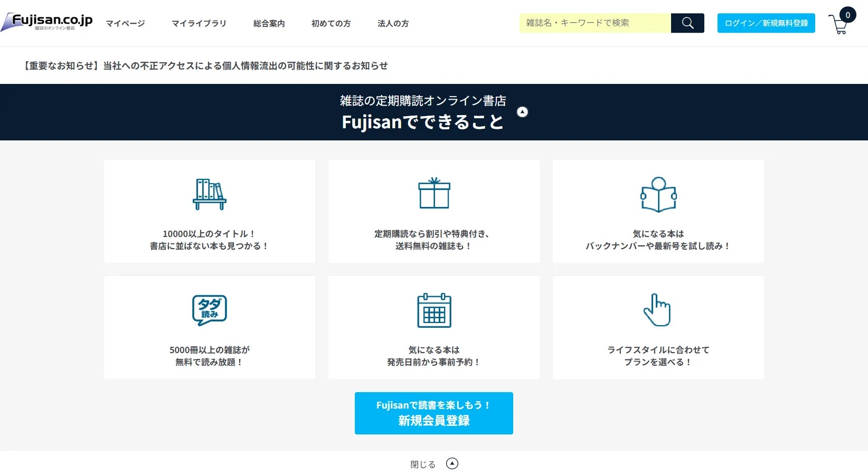Click the person reading book icon

point(658,194)
